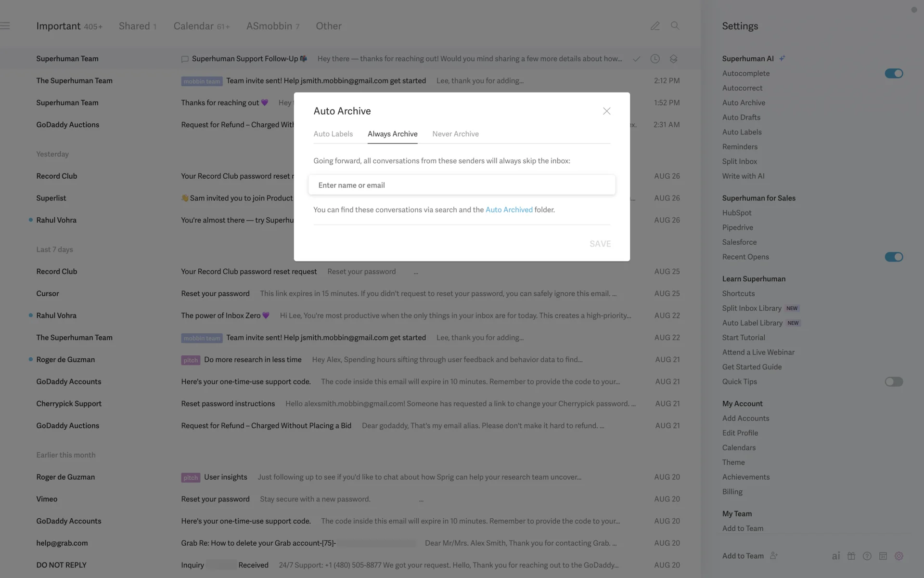Screen dimensions: 924x578
Task: Open the calendar icon in the bottom bar
Action: point(883,556)
